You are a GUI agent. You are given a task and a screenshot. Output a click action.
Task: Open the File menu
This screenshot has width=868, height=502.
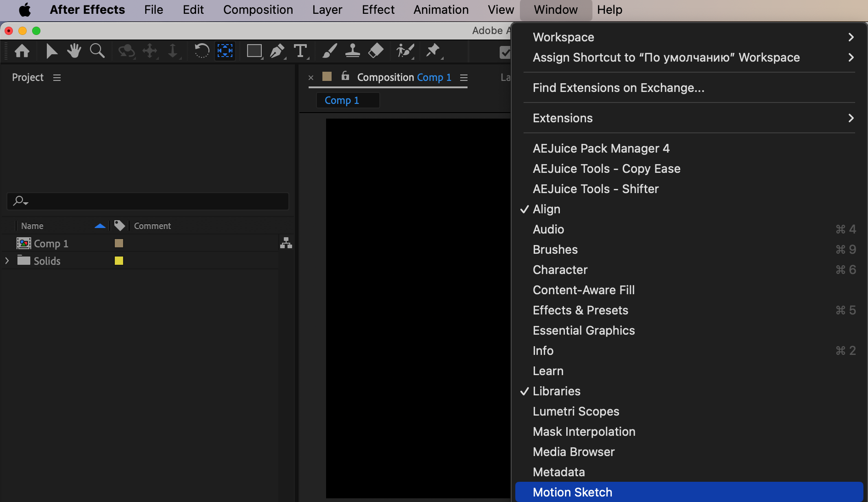[x=153, y=10]
